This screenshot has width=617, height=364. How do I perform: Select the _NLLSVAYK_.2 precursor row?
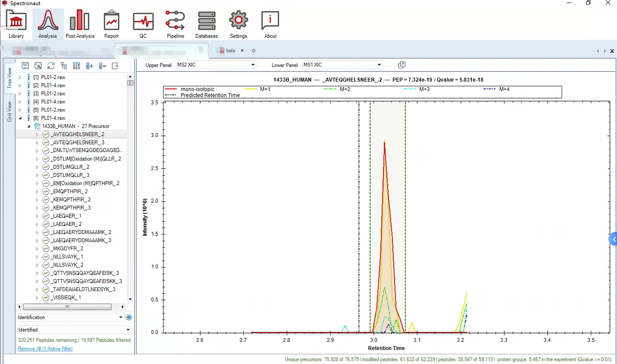[x=67, y=265]
